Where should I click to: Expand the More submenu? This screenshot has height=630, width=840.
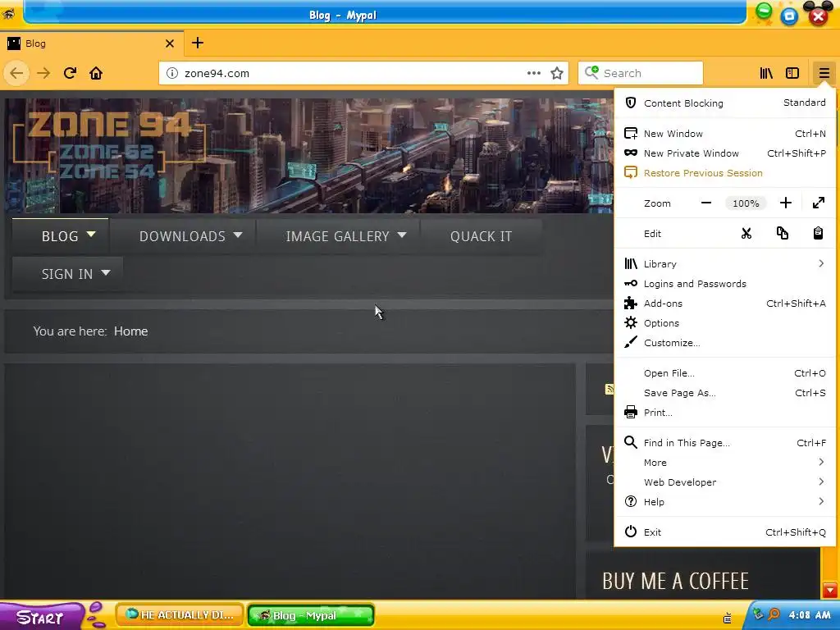tap(725, 463)
